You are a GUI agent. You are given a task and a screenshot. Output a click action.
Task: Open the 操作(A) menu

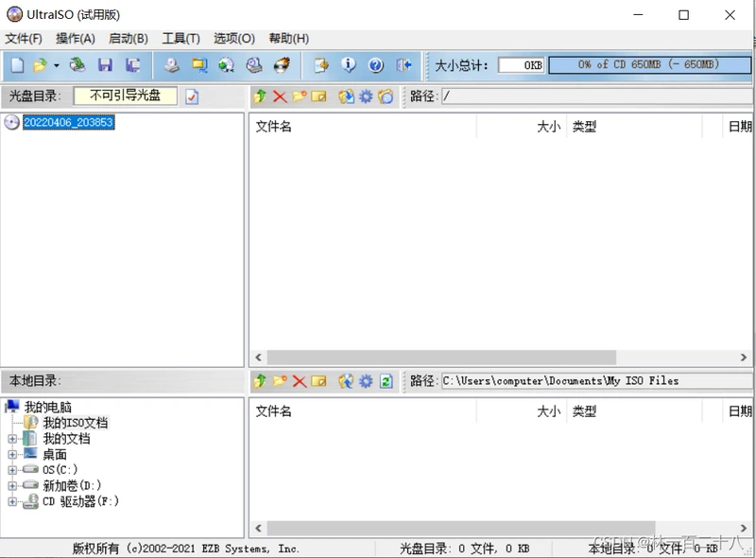76,39
